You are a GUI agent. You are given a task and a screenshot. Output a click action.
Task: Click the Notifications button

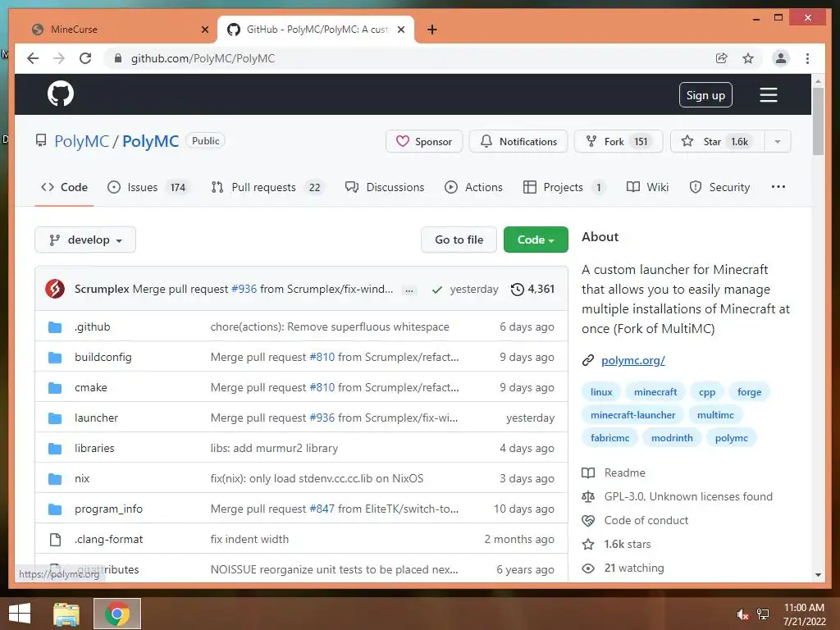(x=518, y=141)
